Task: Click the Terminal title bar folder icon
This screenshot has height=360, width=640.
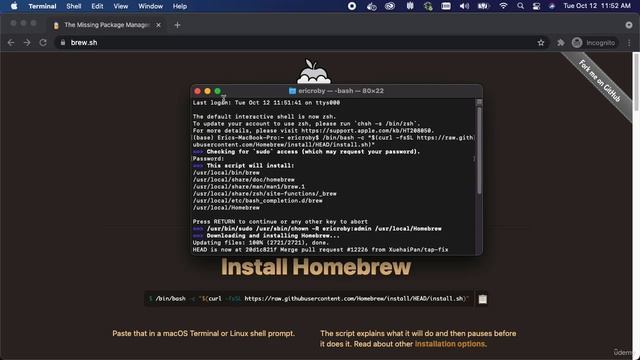Action: coord(292,91)
